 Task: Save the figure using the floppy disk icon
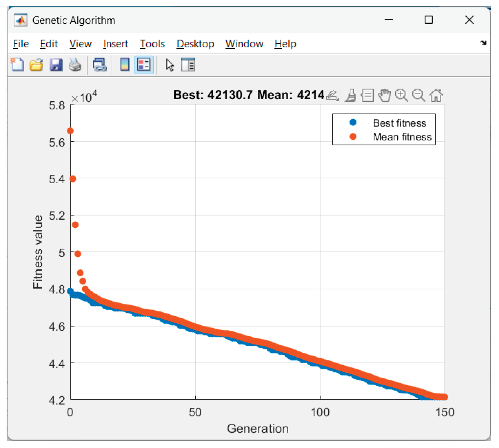(x=56, y=65)
